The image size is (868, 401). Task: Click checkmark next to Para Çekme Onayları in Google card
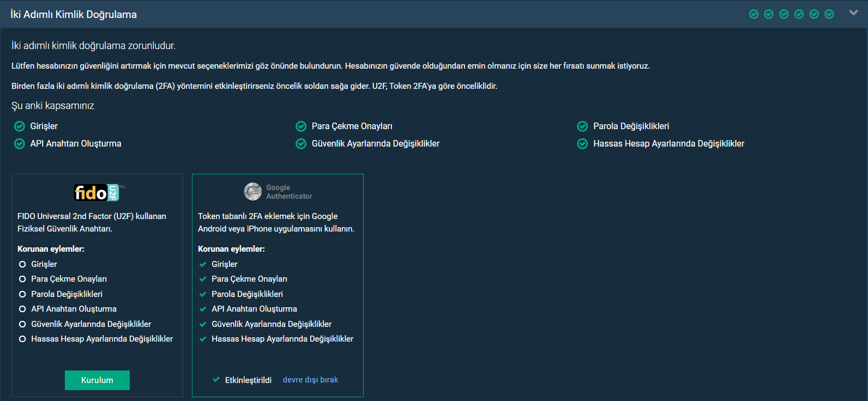point(203,279)
